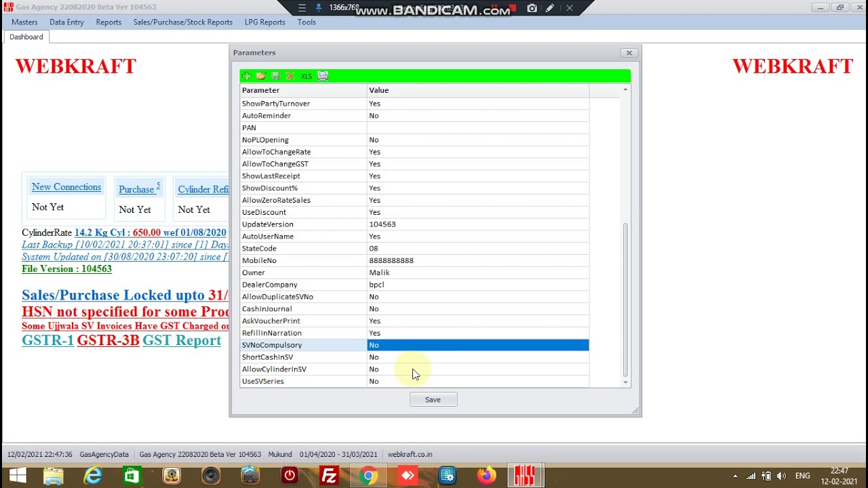Image resolution: width=868 pixels, height=488 pixels.
Task: Open the Cylinder Refill link on dashboard
Action: (203, 190)
